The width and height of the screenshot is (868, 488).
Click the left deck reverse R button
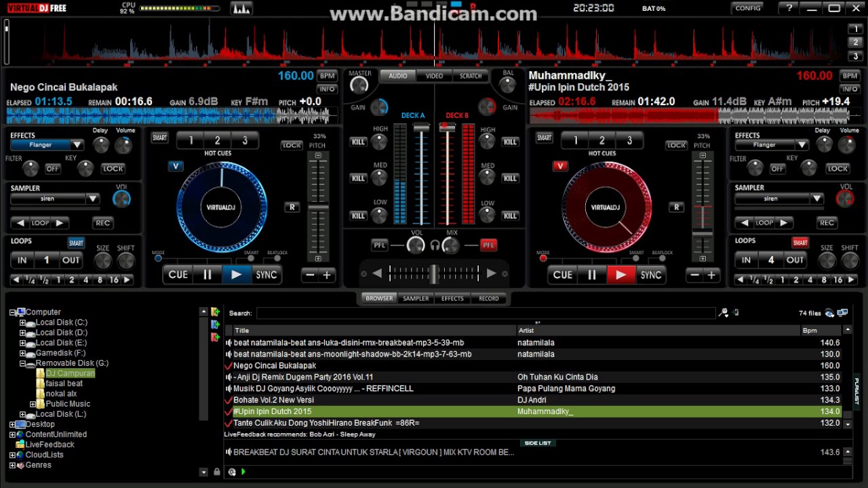coord(292,207)
